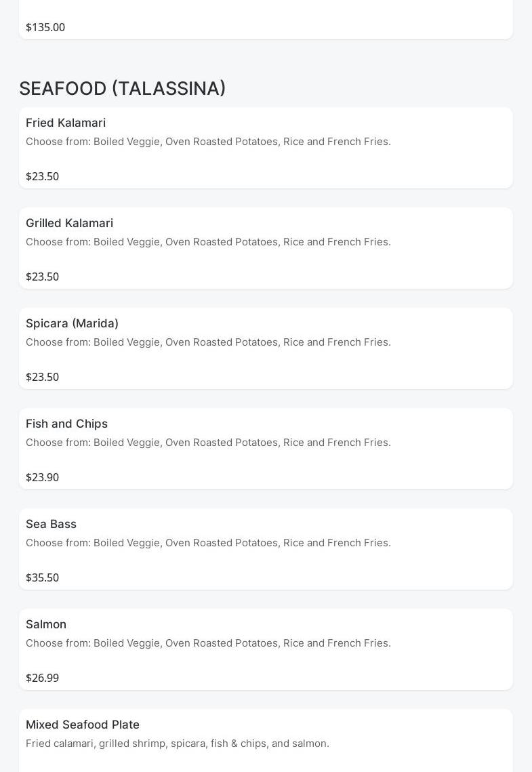Select the Salmon dish title
The height and width of the screenshot is (772, 532).
(46, 624)
